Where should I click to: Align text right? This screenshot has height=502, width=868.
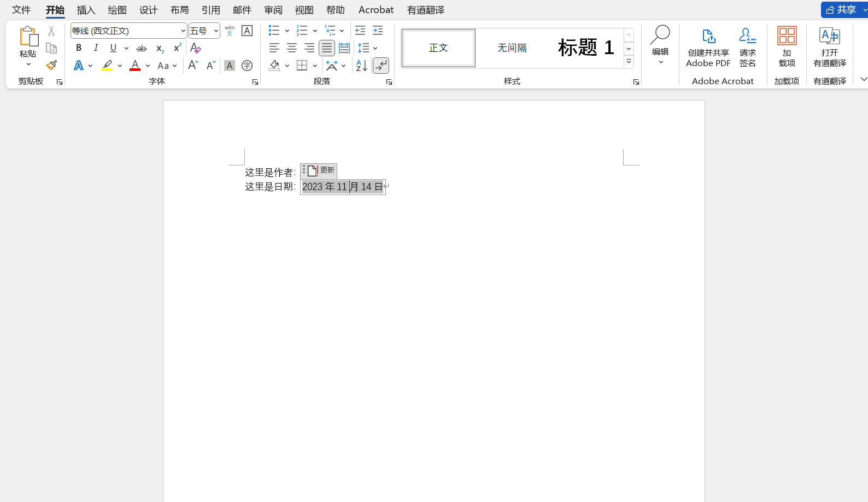309,48
